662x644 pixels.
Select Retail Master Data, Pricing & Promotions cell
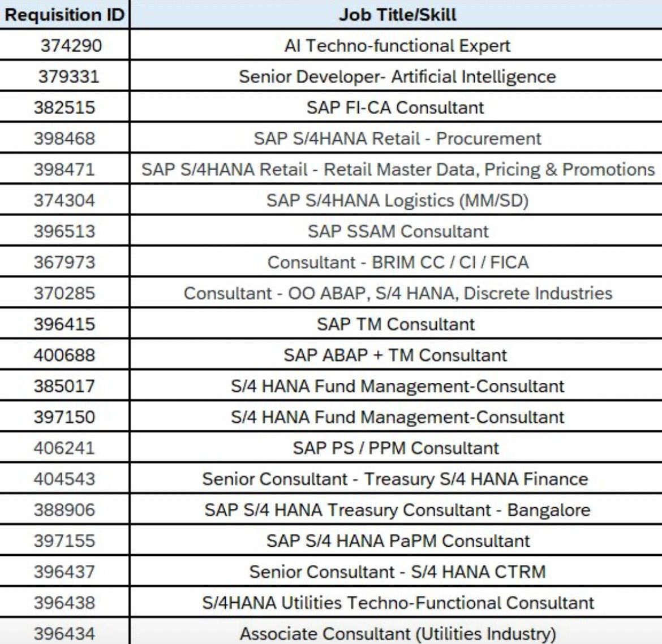pyautogui.click(x=397, y=169)
